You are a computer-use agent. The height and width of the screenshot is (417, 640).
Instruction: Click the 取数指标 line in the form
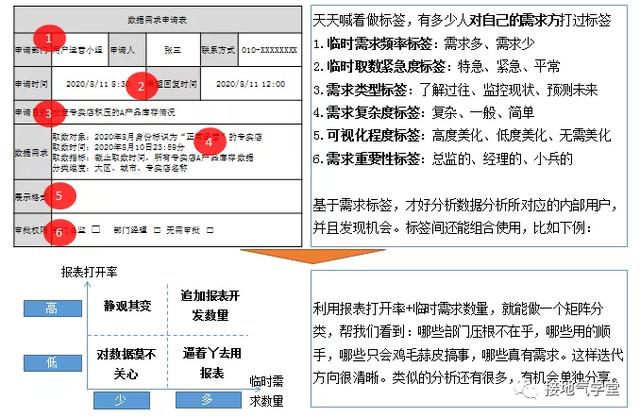(x=153, y=157)
